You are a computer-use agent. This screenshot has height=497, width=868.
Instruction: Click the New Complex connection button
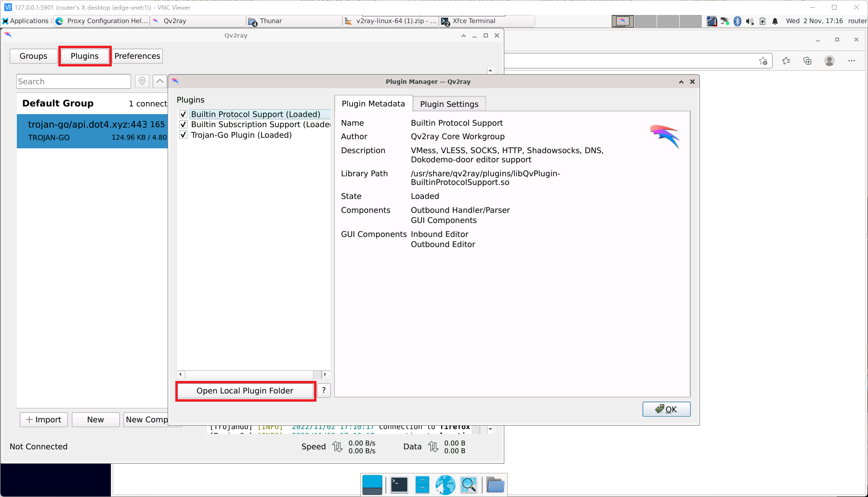click(x=146, y=419)
